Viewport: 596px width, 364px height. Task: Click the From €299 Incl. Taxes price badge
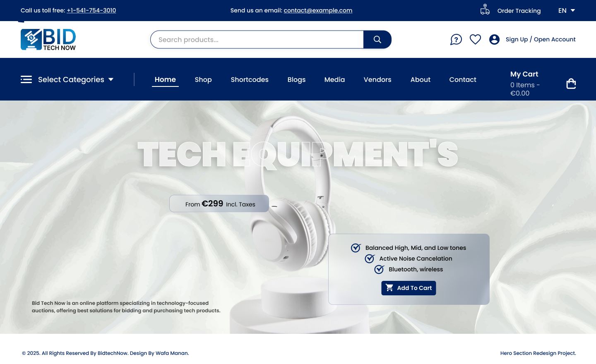(x=219, y=204)
